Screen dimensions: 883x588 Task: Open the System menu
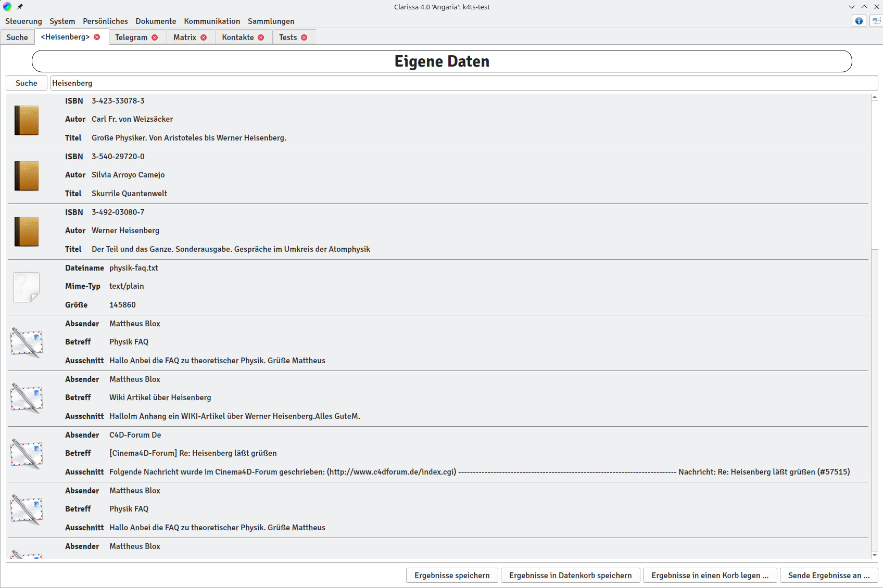62,21
